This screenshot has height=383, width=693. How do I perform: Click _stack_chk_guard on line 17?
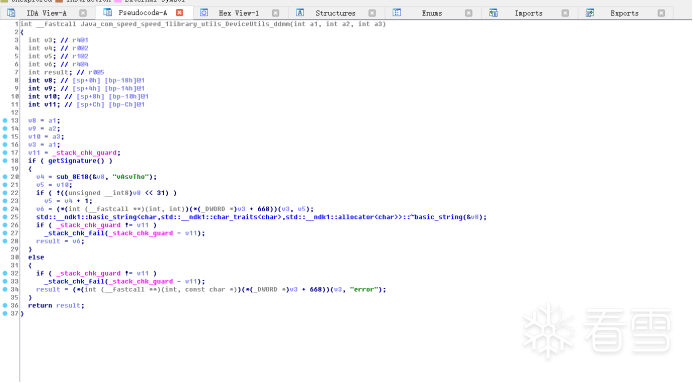tap(84, 153)
